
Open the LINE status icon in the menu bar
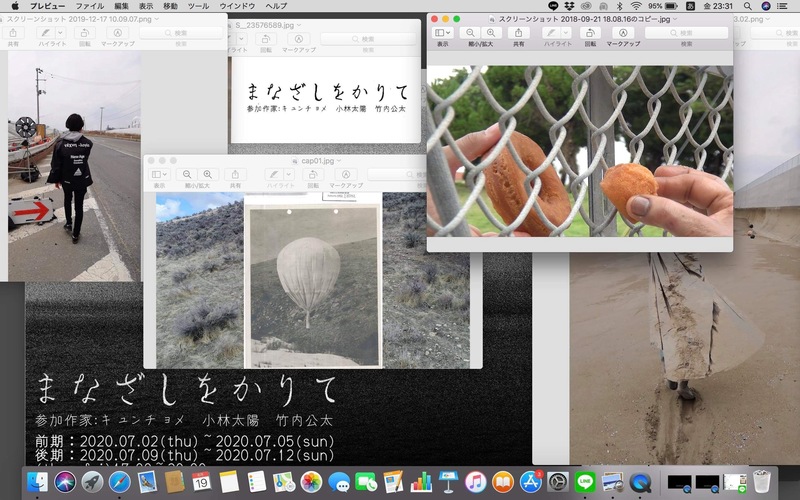point(553,6)
